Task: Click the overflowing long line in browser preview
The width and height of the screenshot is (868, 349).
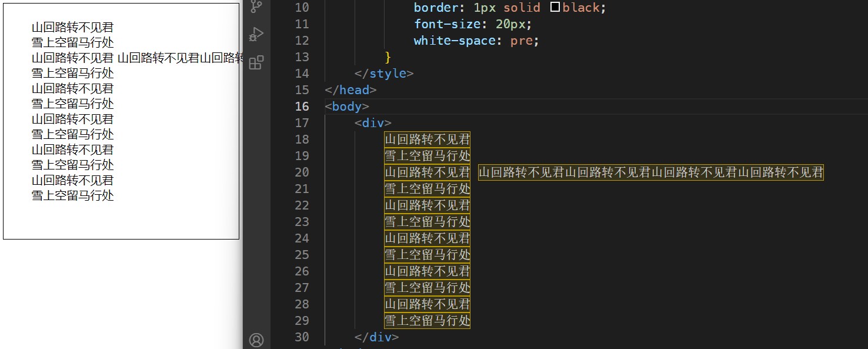Action: coord(137,58)
